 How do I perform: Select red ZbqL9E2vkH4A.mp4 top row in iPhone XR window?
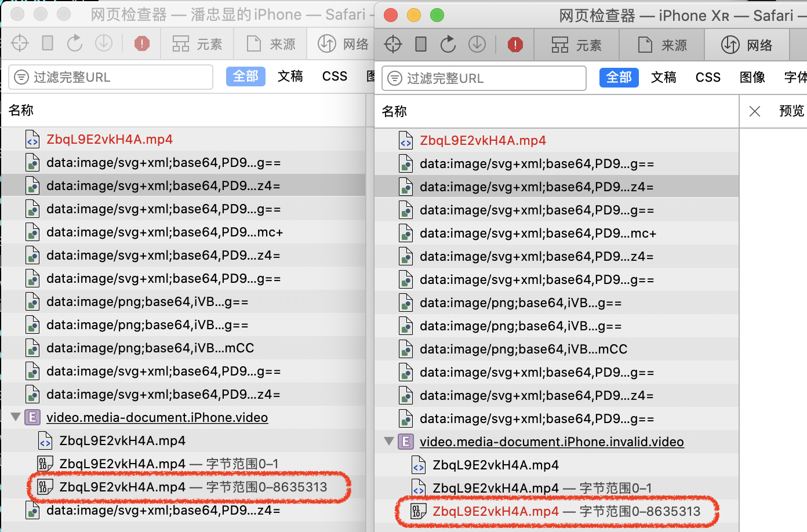point(557,140)
